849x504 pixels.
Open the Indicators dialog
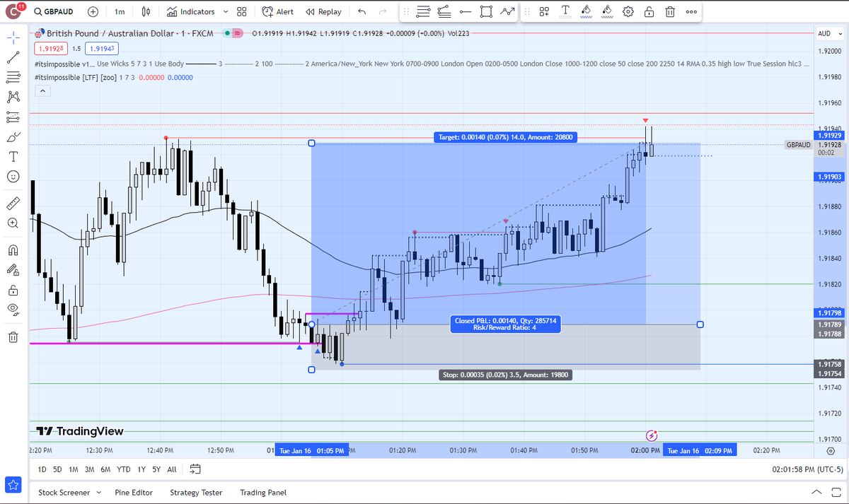coord(191,12)
